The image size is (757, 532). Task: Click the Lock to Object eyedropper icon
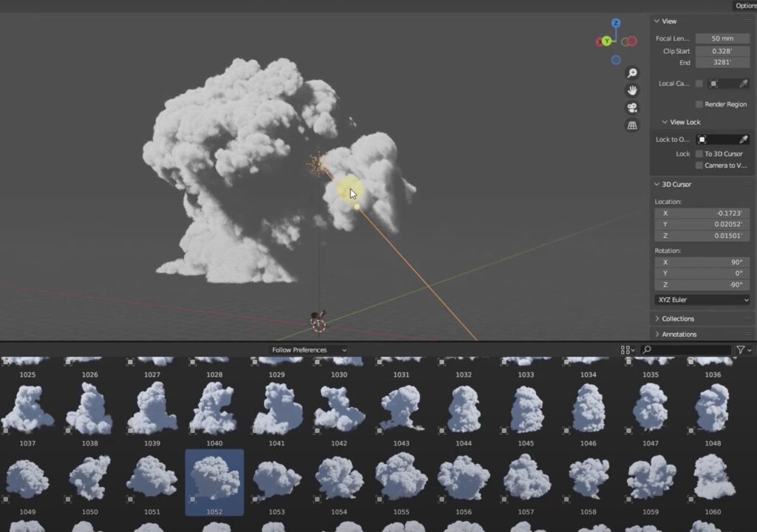coord(744,140)
